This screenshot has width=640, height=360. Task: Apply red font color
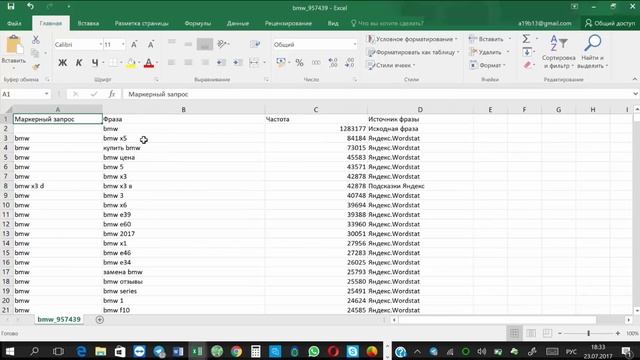[x=149, y=63]
